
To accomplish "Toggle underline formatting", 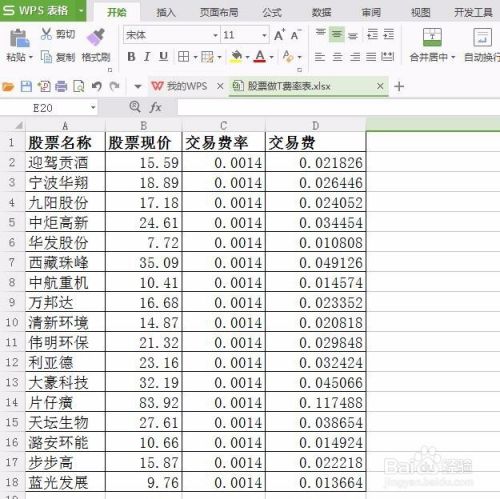I will (x=163, y=57).
